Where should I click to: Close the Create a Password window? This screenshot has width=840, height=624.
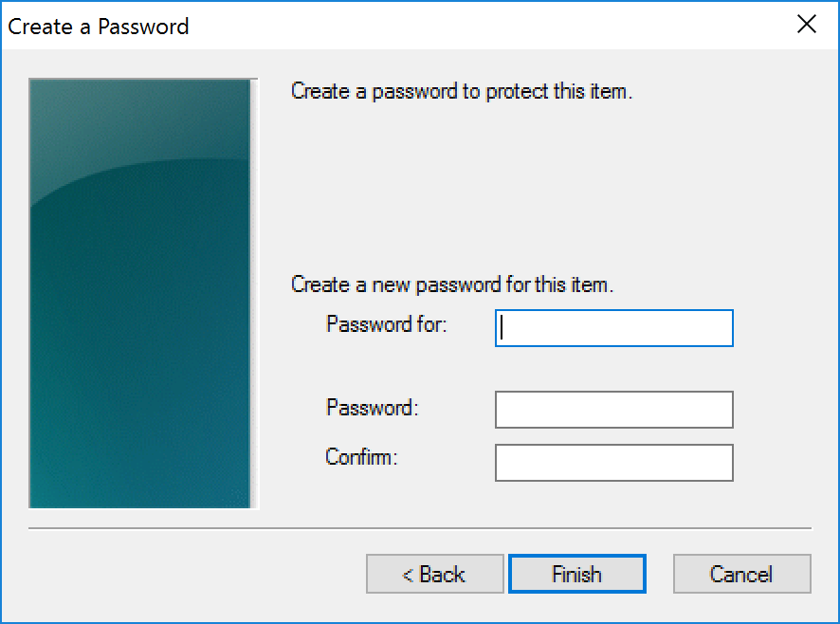(x=807, y=25)
